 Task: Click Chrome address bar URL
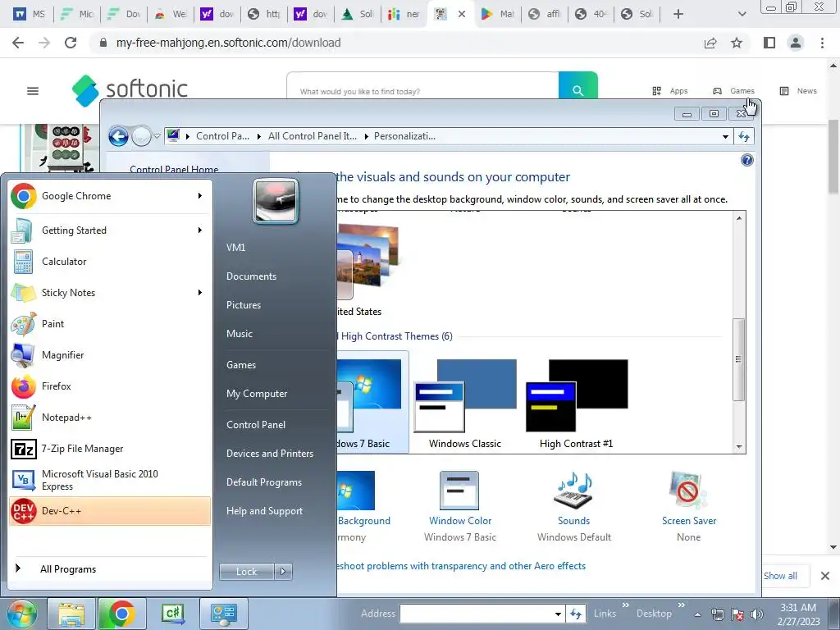point(228,43)
